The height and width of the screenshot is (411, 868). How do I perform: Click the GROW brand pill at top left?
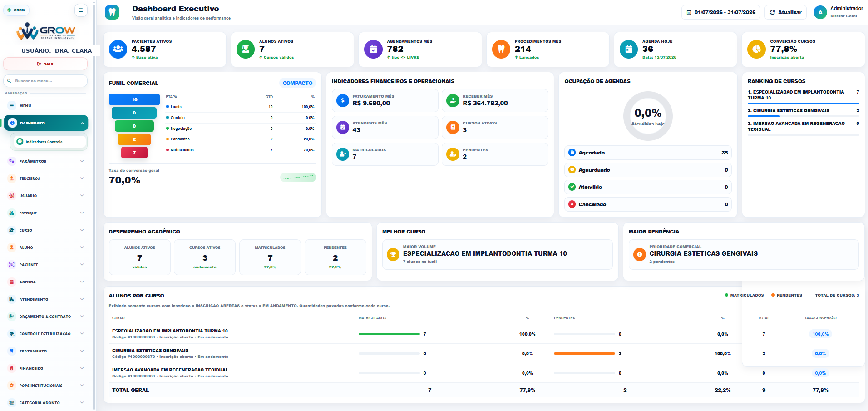pos(16,10)
